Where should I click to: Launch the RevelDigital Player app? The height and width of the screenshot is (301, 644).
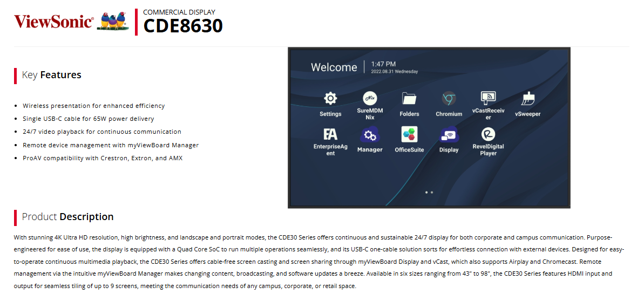(488, 135)
